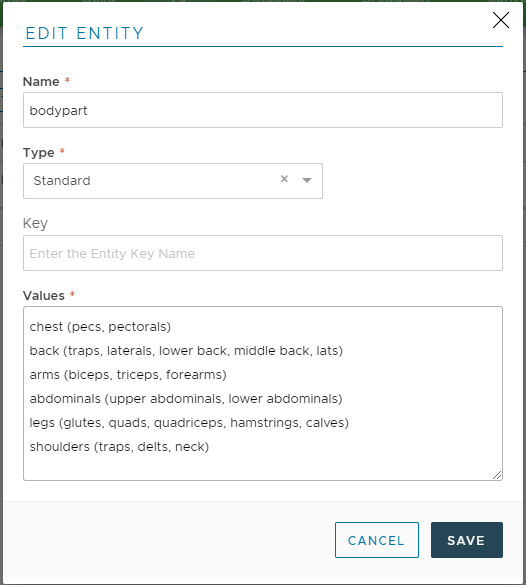Click the Key field label
This screenshot has width=526, height=585.
35,223
